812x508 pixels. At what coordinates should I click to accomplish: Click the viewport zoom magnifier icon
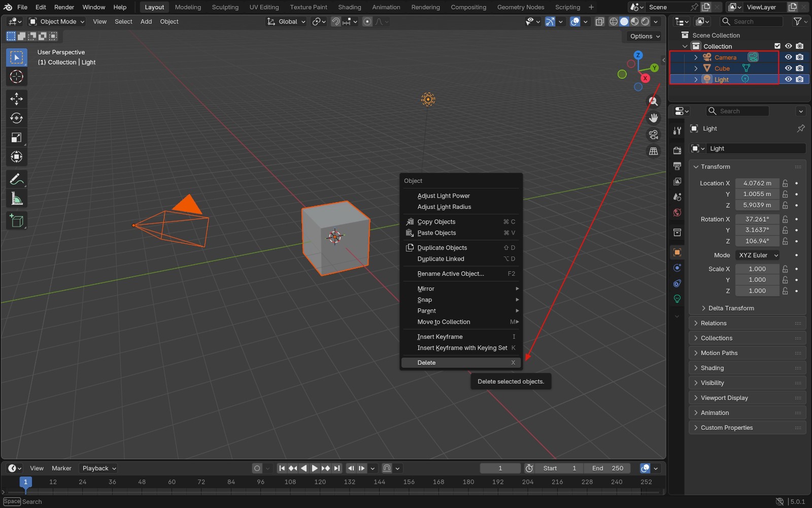pyautogui.click(x=653, y=102)
